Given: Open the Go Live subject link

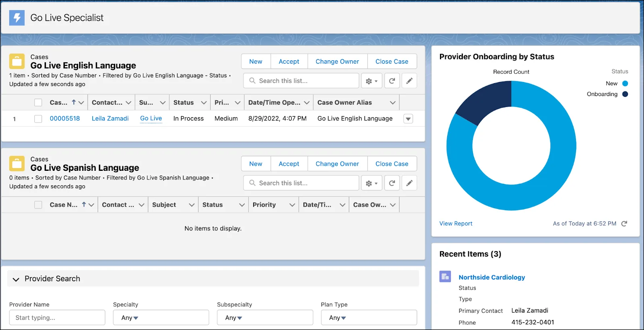Looking at the screenshot, I should (x=151, y=119).
